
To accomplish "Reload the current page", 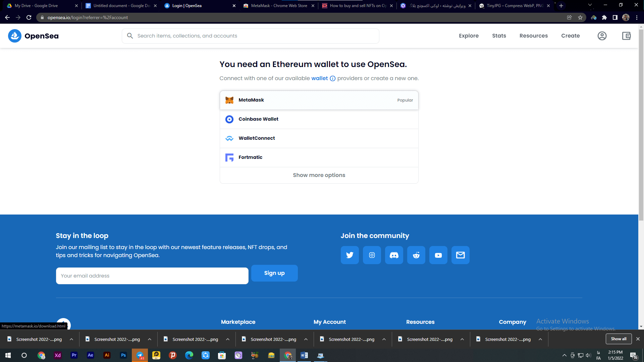I will (x=29, y=17).
